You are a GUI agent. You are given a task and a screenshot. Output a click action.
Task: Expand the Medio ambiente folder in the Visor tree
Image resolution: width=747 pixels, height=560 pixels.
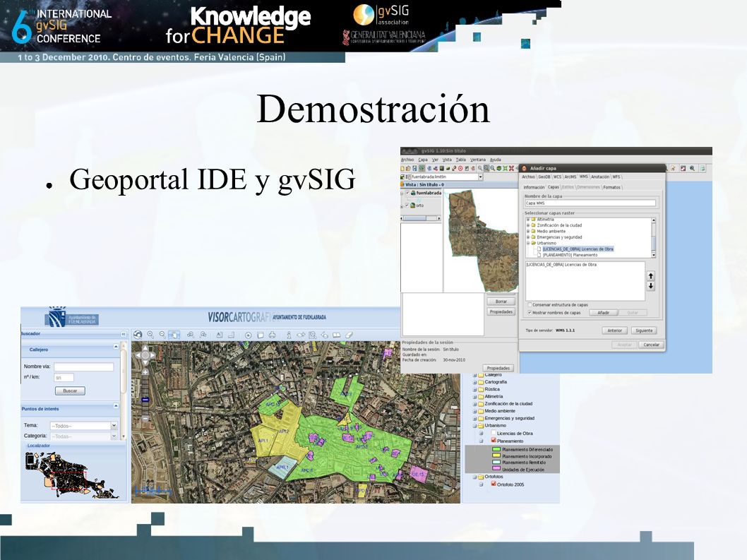[474, 411]
